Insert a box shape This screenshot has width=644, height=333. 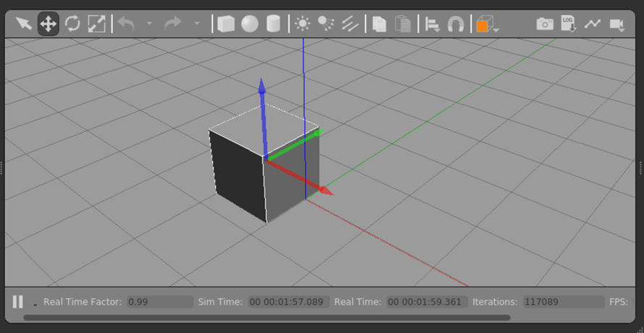(226, 24)
